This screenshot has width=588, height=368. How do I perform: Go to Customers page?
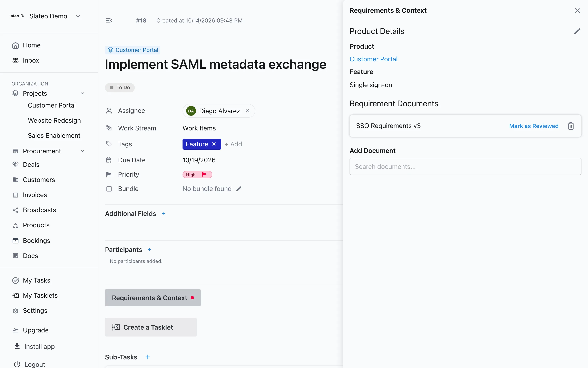pos(39,180)
